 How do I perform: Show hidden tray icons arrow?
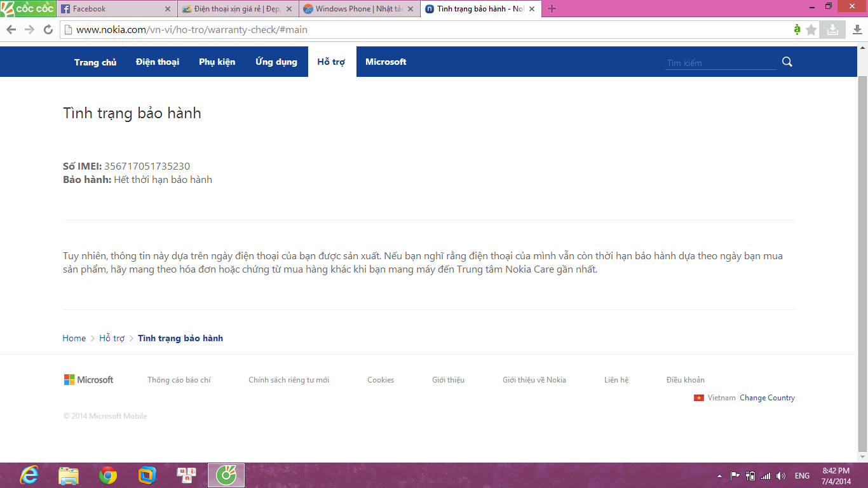719,476
